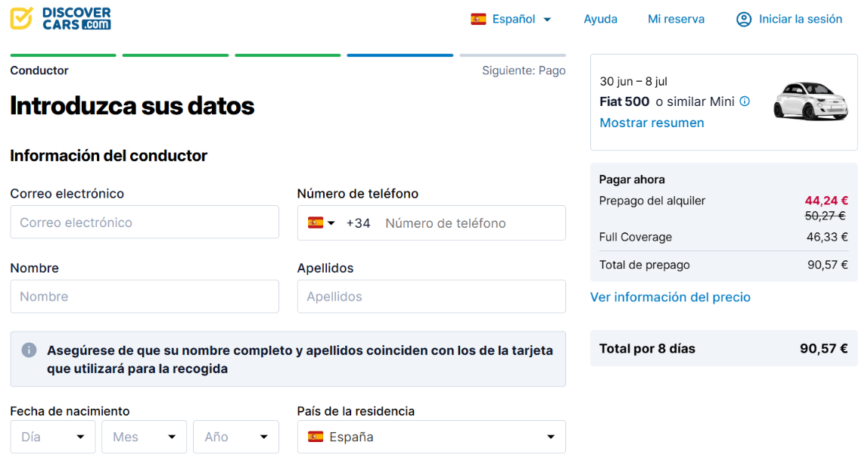Open the Mes birth date dropdown
The height and width of the screenshot is (467, 868).
point(144,437)
